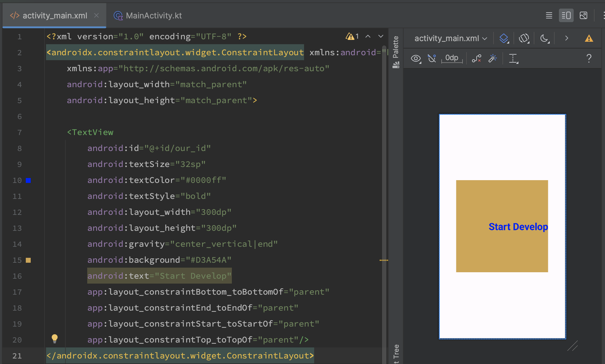
Task: Click the android:text attribute on line 16
Action: tap(159, 276)
